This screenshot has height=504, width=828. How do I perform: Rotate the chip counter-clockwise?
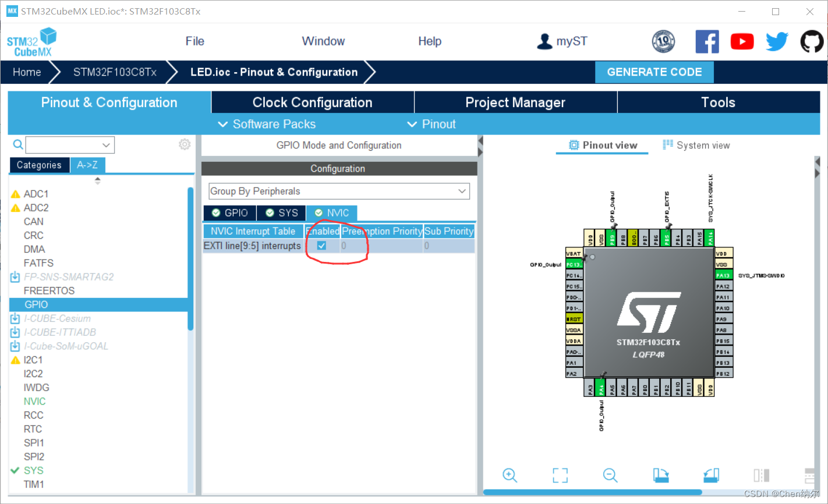711,475
